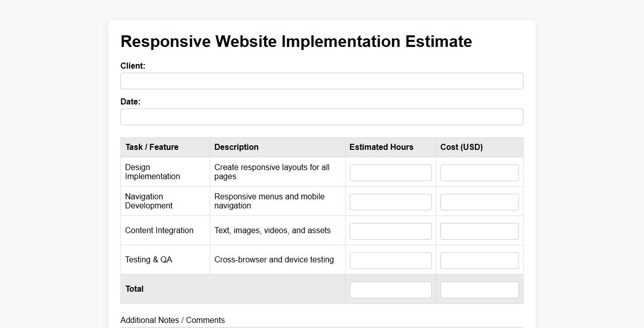This screenshot has width=644, height=328.
Task: Focus the Navigation Development cost field
Action: pyautogui.click(x=479, y=202)
